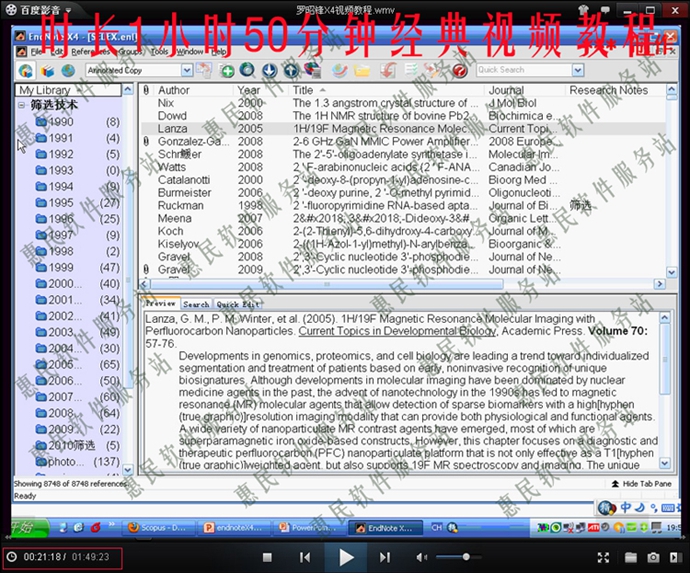The image size is (690, 573).
Task: Click Hide Tab Pane button
Action: 642,484
